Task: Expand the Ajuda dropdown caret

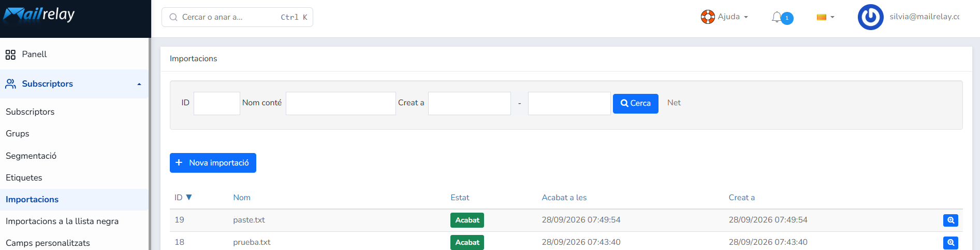Action: point(746,17)
